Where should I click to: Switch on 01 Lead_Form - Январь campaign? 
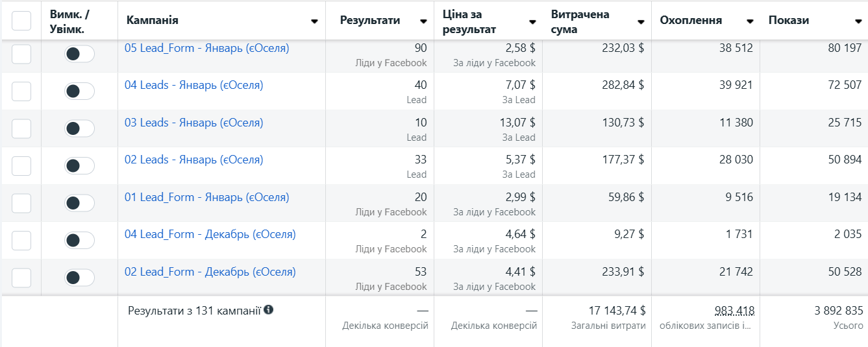pyautogui.click(x=79, y=203)
